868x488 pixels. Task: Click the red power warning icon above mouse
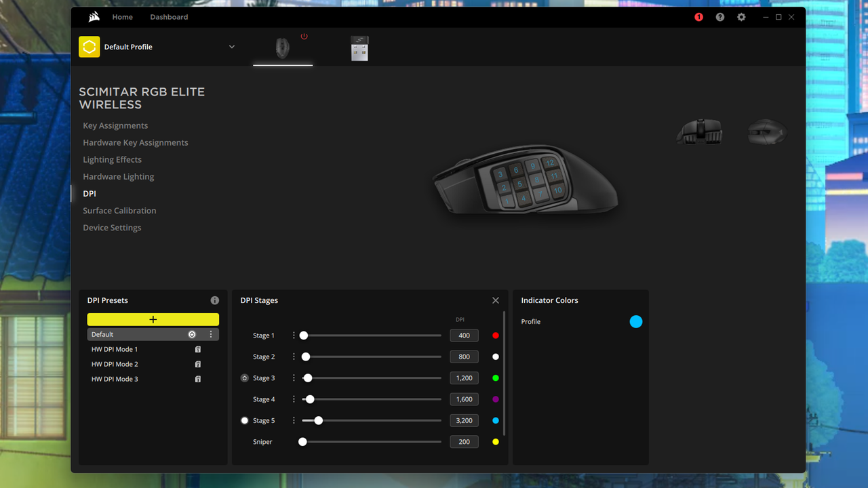[x=304, y=37]
